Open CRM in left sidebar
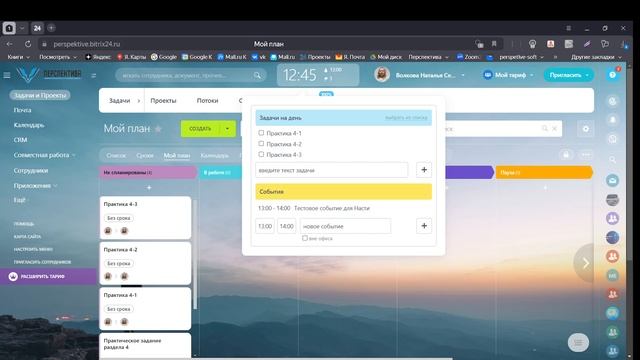This screenshot has height=360, width=640. [20, 140]
